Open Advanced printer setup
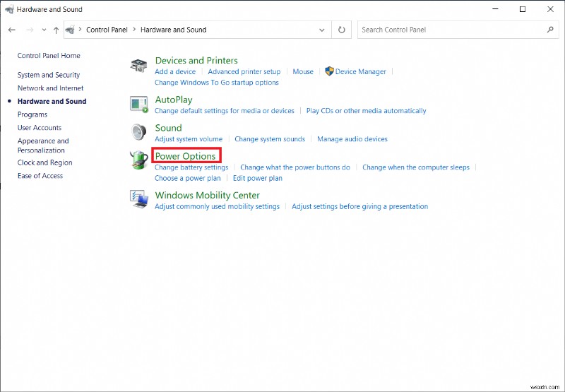The height and width of the screenshot is (392, 565). pyautogui.click(x=244, y=72)
